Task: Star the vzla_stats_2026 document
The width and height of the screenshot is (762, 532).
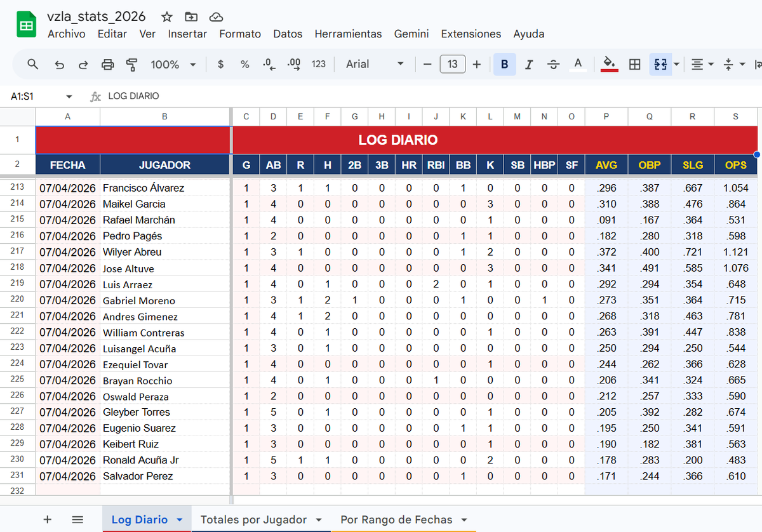Action: pyautogui.click(x=166, y=17)
